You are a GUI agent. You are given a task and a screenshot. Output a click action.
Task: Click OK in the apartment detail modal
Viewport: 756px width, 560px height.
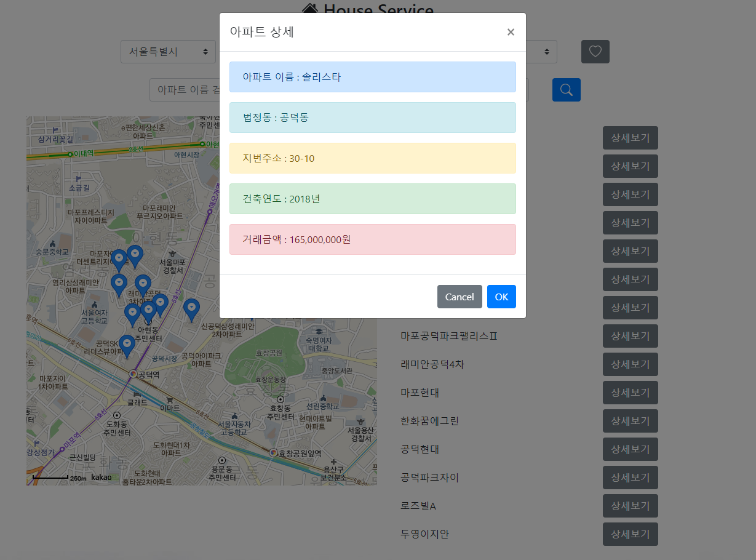click(501, 297)
